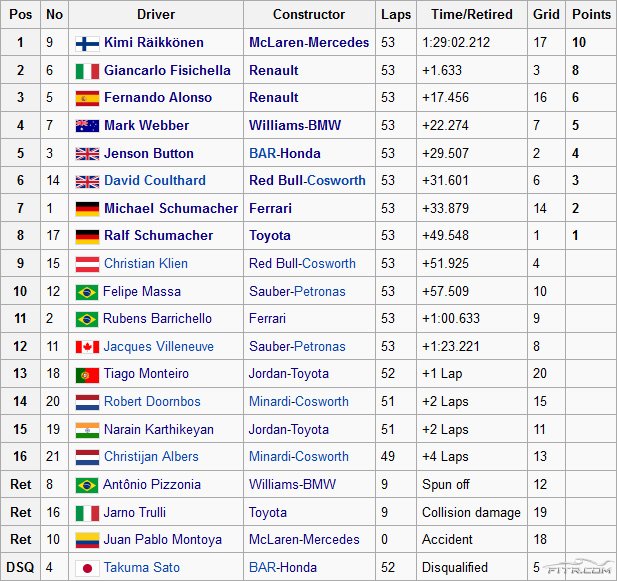This screenshot has height=581, width=617.
Task: Click the Japanese flag beside Takuma Sato
Action: pos(87,567)
